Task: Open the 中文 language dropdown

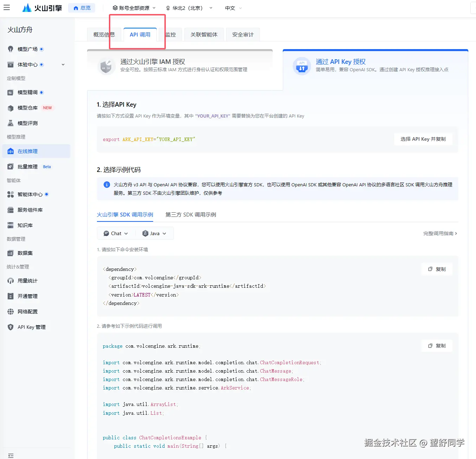Action: pos(233,8)
